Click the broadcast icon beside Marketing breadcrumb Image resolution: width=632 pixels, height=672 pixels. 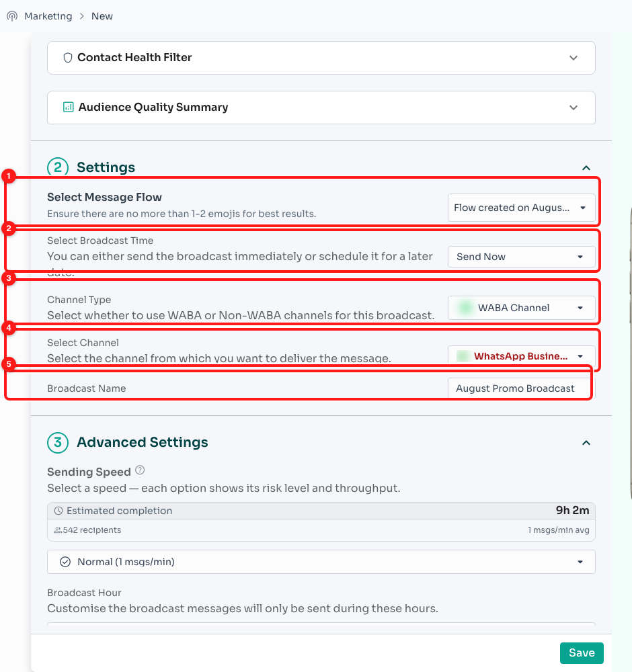pyautogui.click(x=12, y=16)
